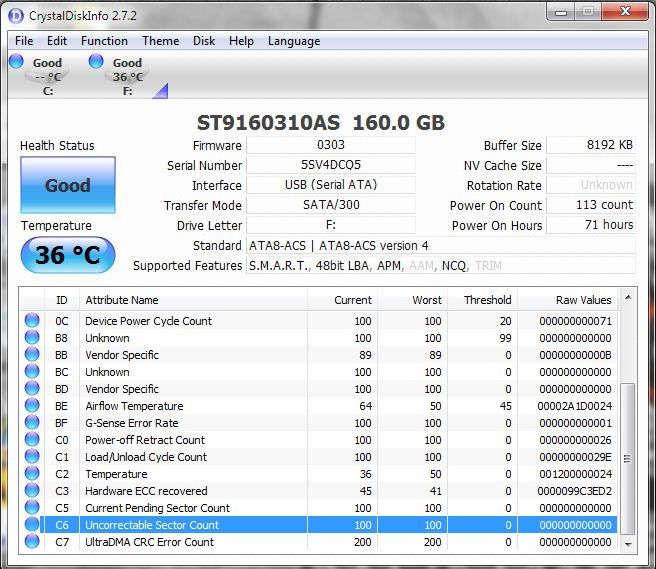Select the Load/Unload Cycle Count row
This screenshot has height=569, width=656.
tap(319, 457)
